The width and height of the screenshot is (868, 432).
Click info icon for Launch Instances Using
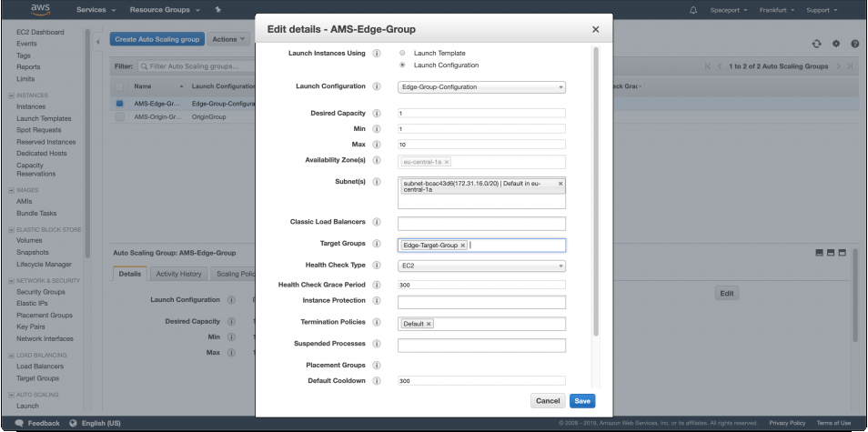[x=377, y=54]
